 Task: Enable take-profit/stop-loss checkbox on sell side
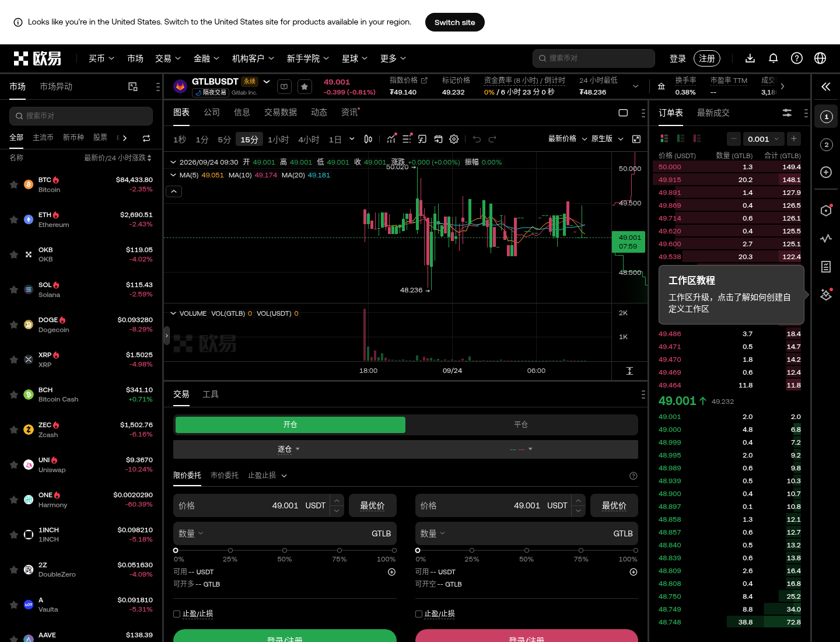click(419, 614)
